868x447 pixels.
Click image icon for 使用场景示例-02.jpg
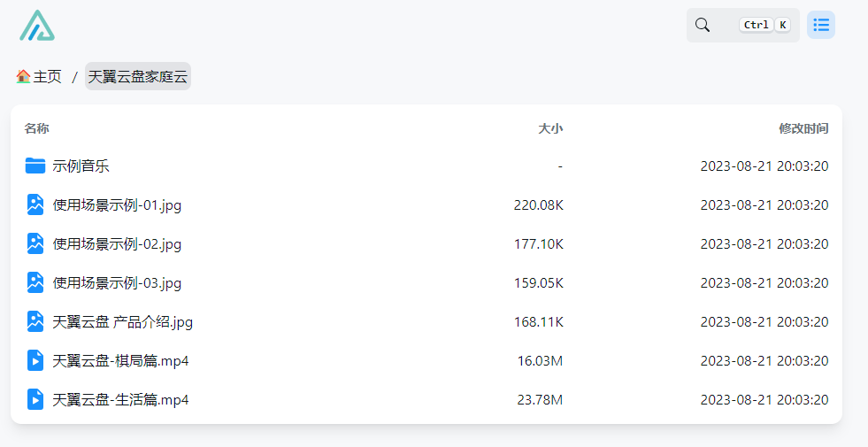[x=35, y=243]
